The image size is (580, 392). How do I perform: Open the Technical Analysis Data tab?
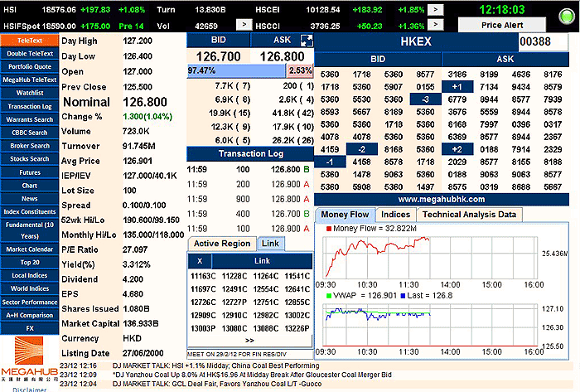pos(470,214)
